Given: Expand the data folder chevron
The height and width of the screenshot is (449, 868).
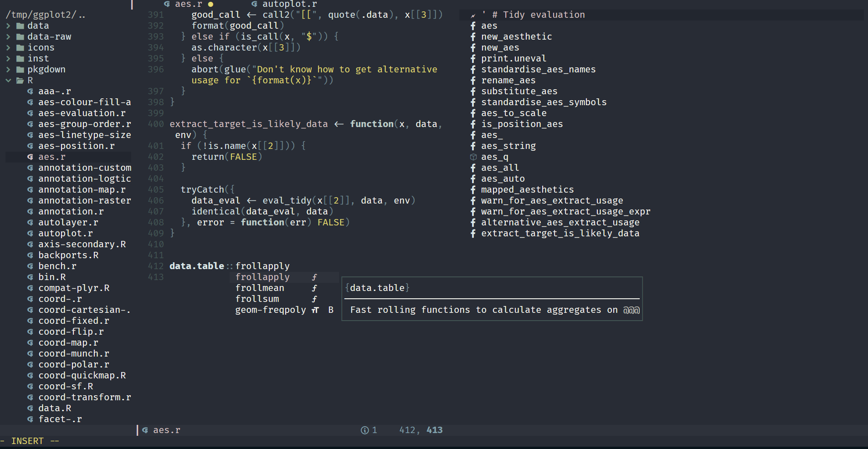Looking at the screenshot, I should coord(8,26).
